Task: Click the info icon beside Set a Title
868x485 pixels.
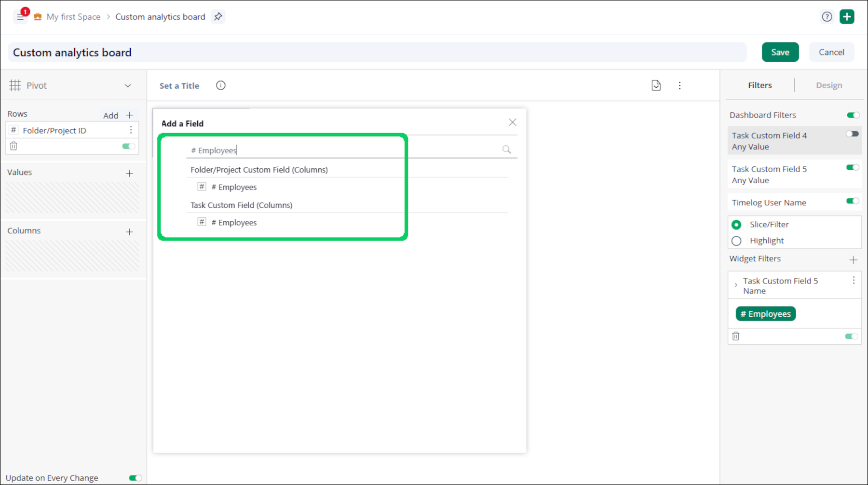Action: (x=221, y=85)
